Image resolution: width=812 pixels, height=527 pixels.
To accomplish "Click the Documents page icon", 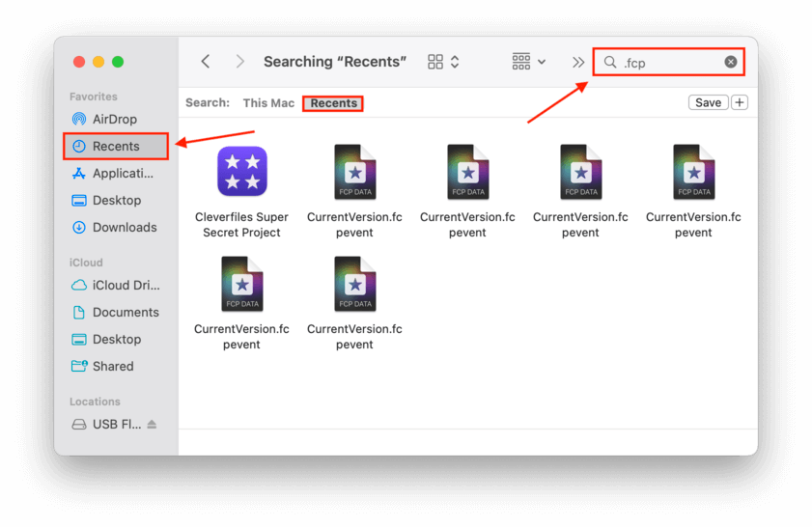I will click(x=79, y=312).
